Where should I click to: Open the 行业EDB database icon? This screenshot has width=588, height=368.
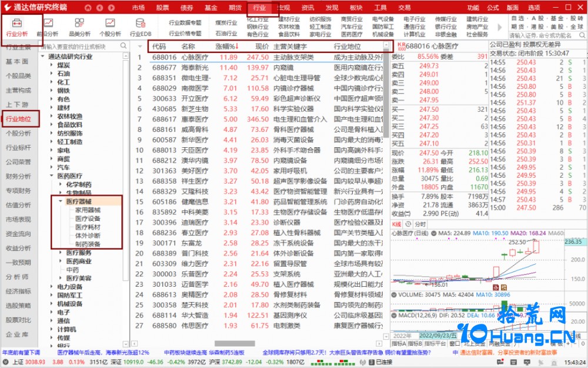click(x=141, y=26)
